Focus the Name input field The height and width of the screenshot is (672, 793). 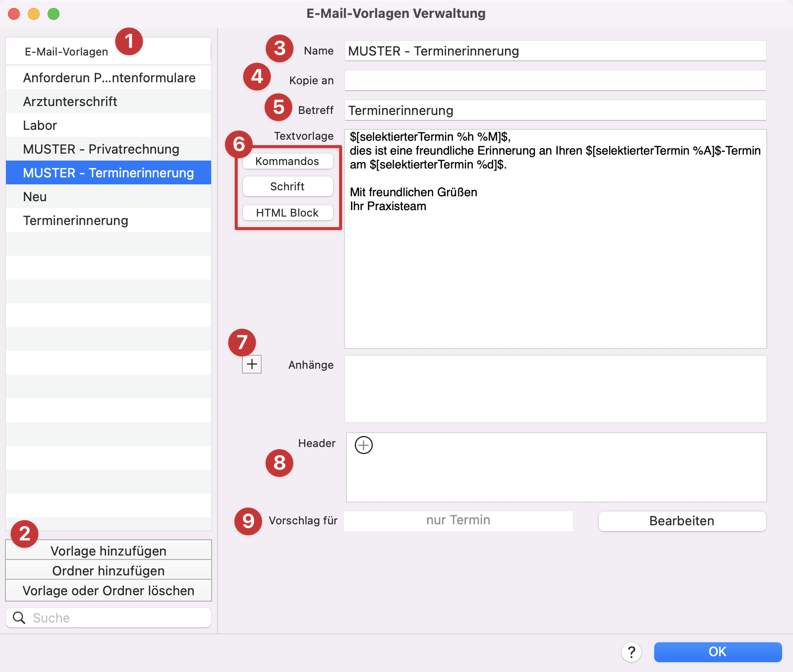coord(555,51)
